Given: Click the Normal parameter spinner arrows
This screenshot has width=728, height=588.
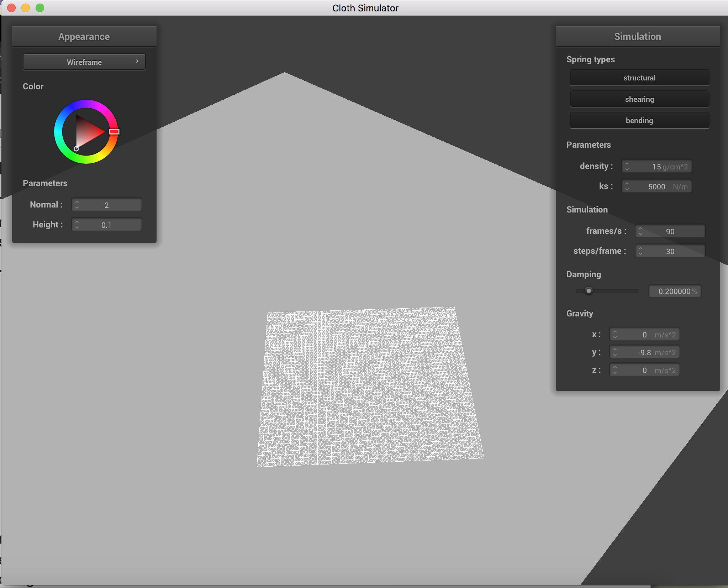Looking at the screenshot, I should pos(77,205).
